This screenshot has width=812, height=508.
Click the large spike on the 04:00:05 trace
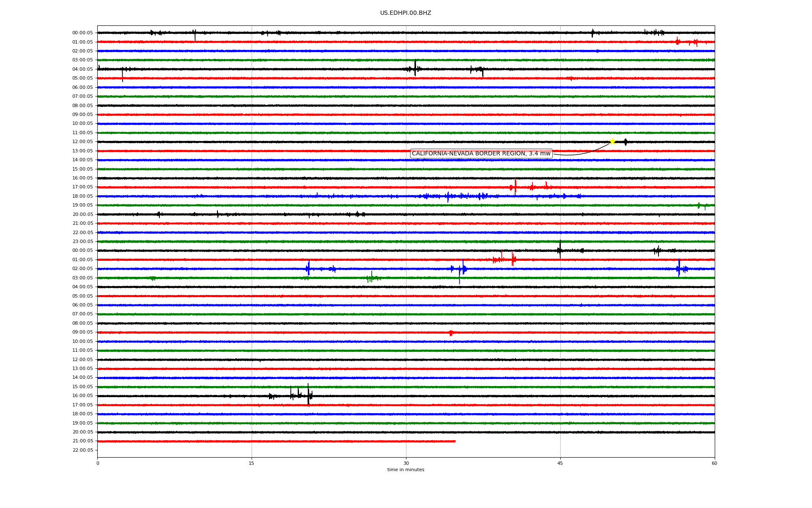[415, 68]
